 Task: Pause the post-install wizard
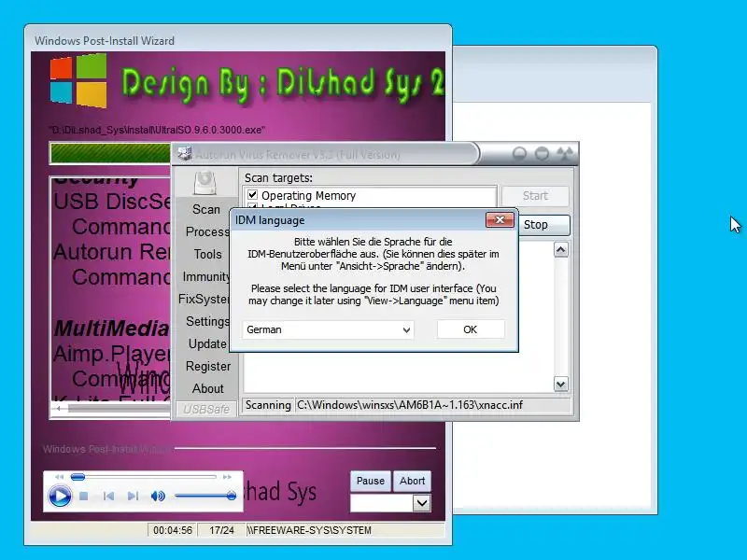coord(371,481)
